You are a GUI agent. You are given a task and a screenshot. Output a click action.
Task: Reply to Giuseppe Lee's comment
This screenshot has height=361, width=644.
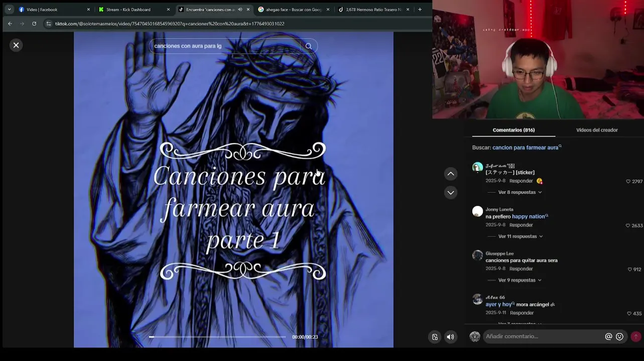pyautogui.click(x=521, y=269)
